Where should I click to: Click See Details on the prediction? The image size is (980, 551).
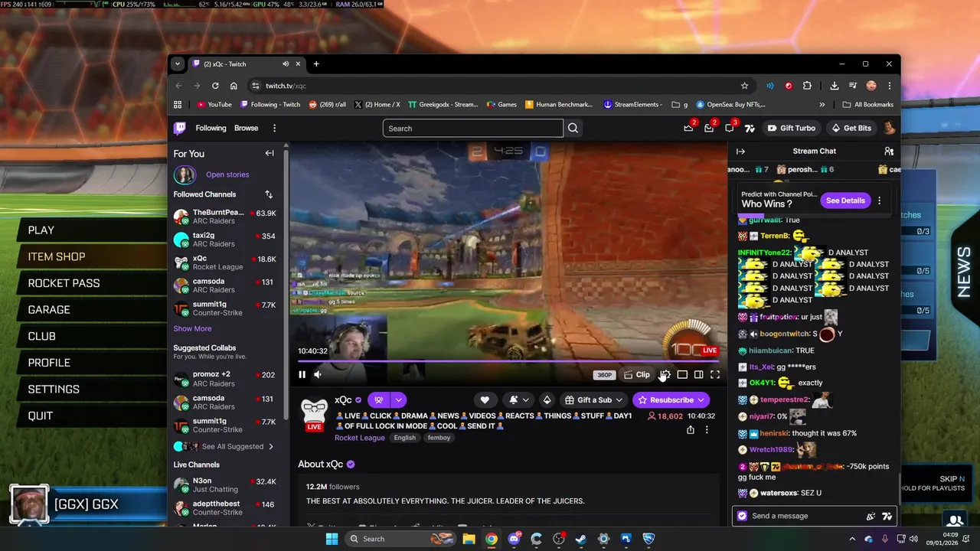[x=845, y=201]
